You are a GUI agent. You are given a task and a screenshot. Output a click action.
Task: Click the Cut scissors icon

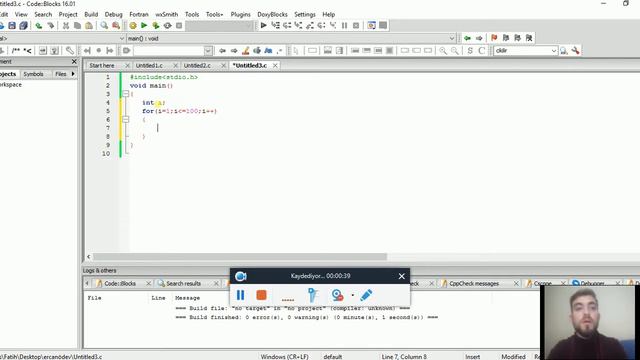pyautogui.click(x=66, y=26)
